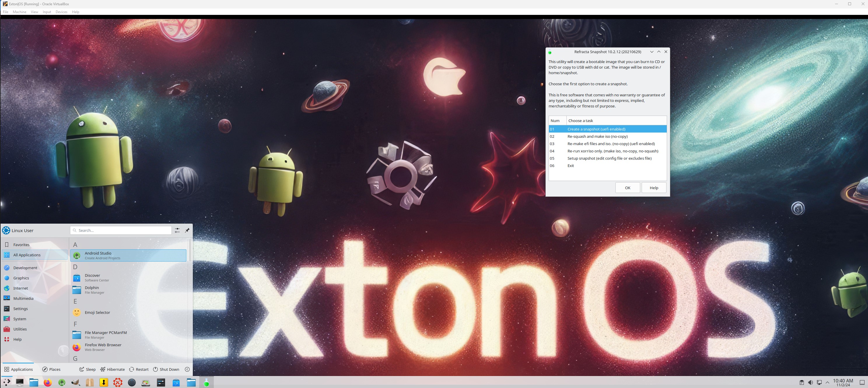This screenshot has height=388, width=868.
Task: Pin the application launcher open
Action: 187,230
